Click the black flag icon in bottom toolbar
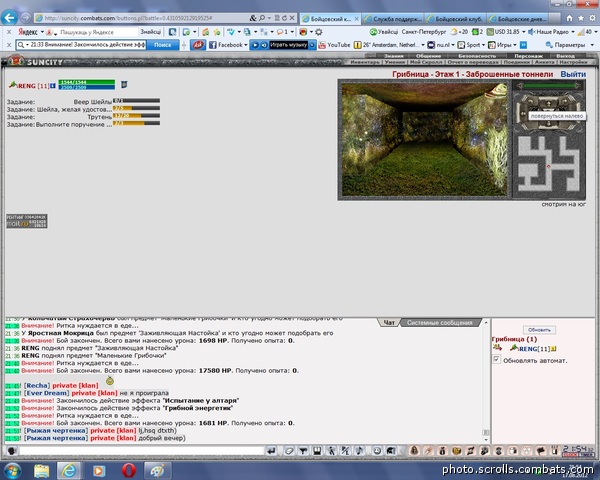This screenshot has width=600, height=480. click(x=541, y=451)
